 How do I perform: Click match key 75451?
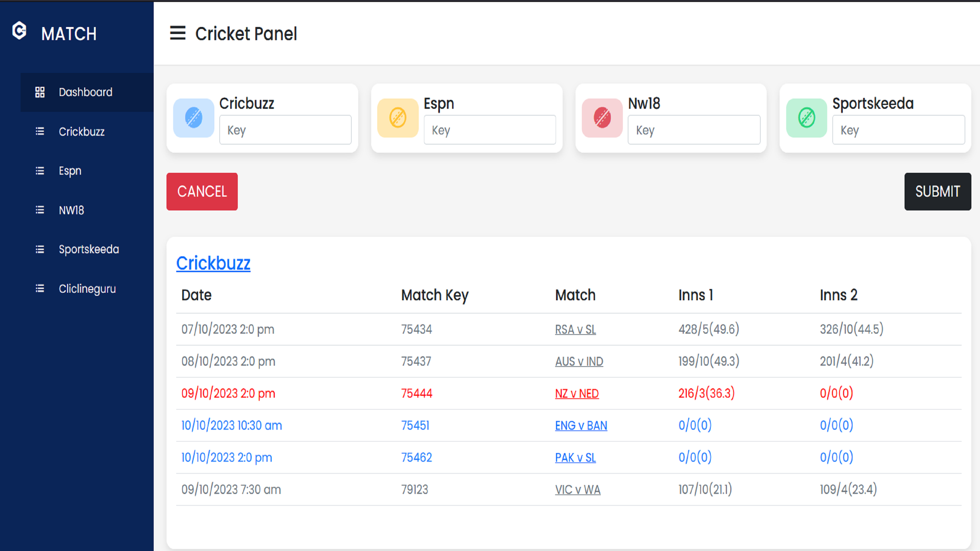point(415,425)
